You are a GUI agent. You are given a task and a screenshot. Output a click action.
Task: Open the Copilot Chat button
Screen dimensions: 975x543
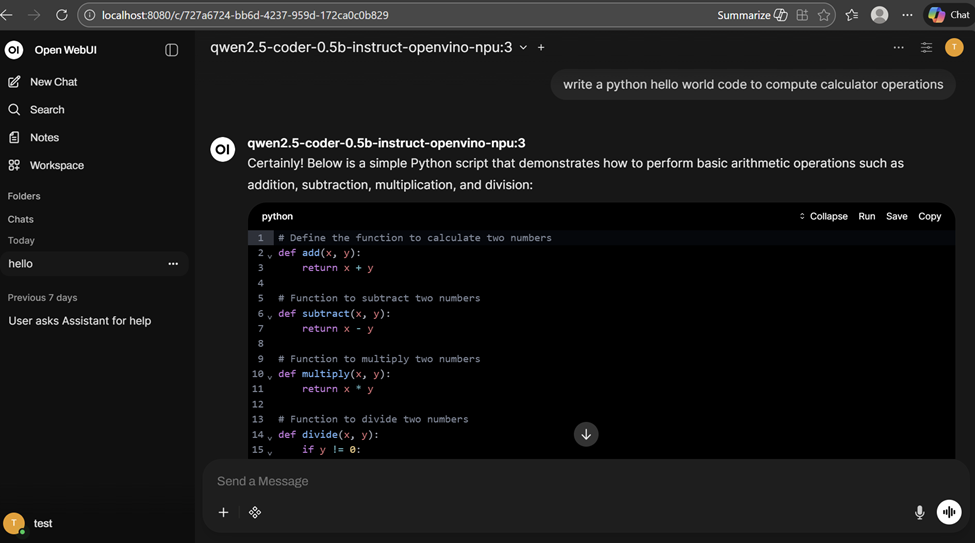tap(949, 15)
